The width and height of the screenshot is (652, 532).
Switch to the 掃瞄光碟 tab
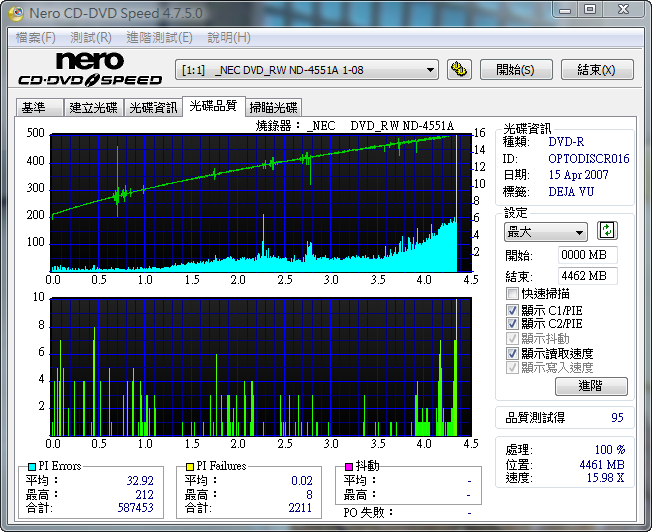click(x=273, y=108)
